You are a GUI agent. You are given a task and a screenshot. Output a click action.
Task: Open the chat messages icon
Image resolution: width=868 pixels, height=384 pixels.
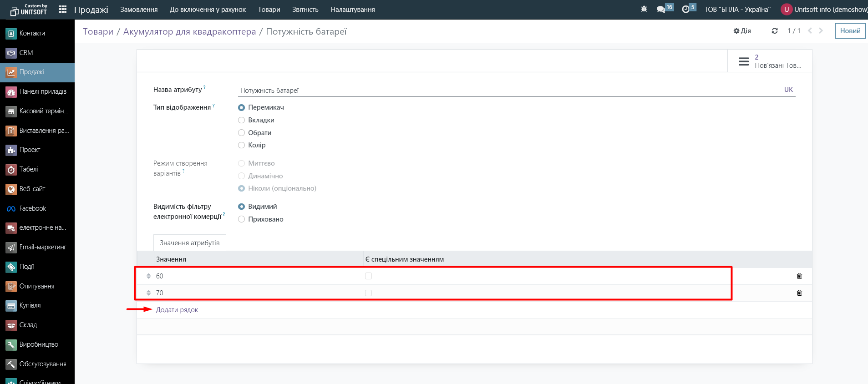point(661,9)
